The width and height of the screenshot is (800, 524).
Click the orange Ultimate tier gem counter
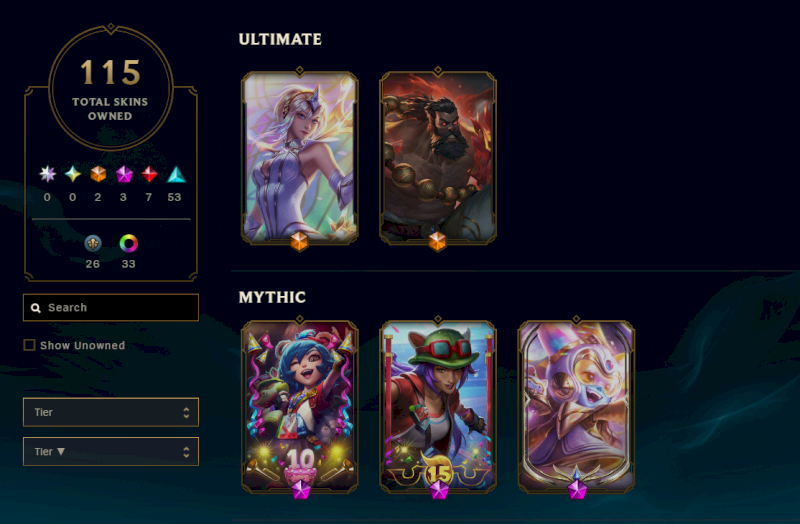point(98,174)
